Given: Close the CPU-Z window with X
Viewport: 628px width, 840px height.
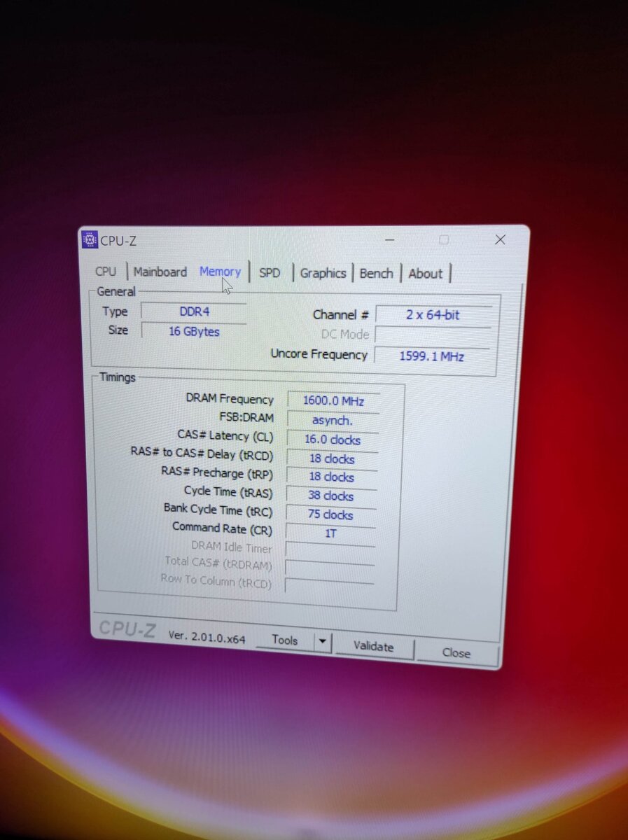Looking at the screenshot, I should [500, 240].
